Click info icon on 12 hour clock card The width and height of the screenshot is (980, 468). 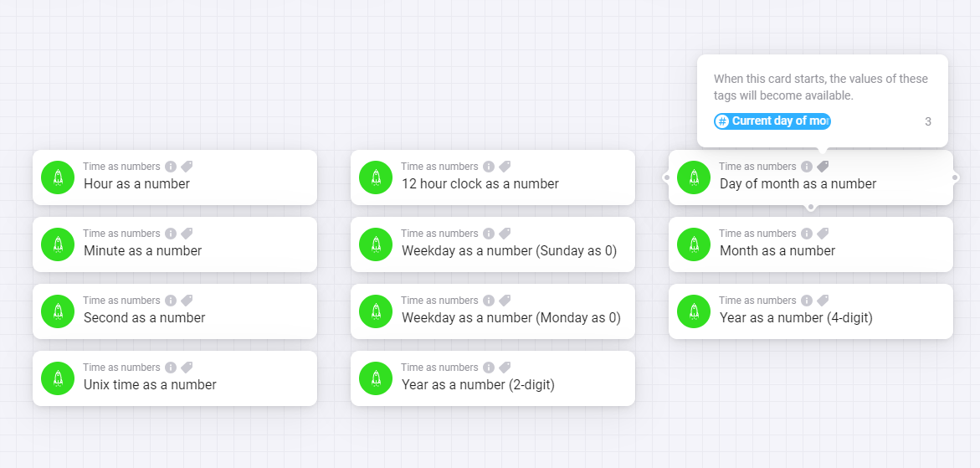[489, 167]
